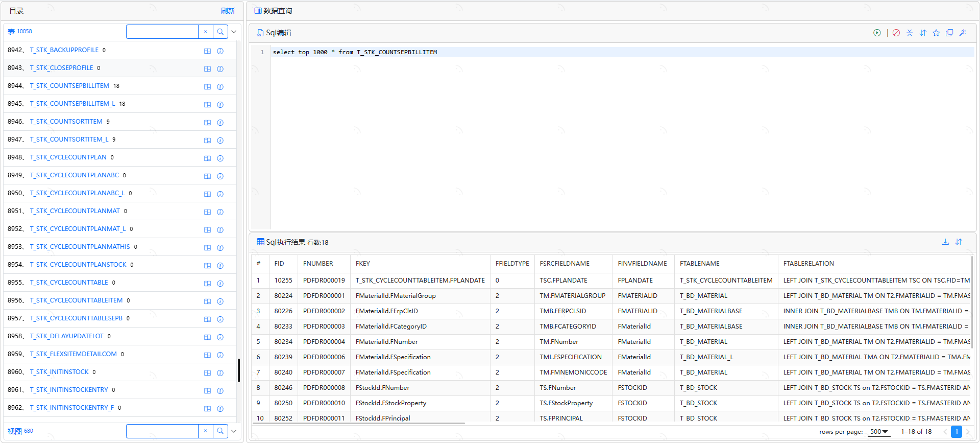Click the copy icon in the SQL editor toolbar
This screenshot has width=980, height=443.
click(x=949, y=33)
